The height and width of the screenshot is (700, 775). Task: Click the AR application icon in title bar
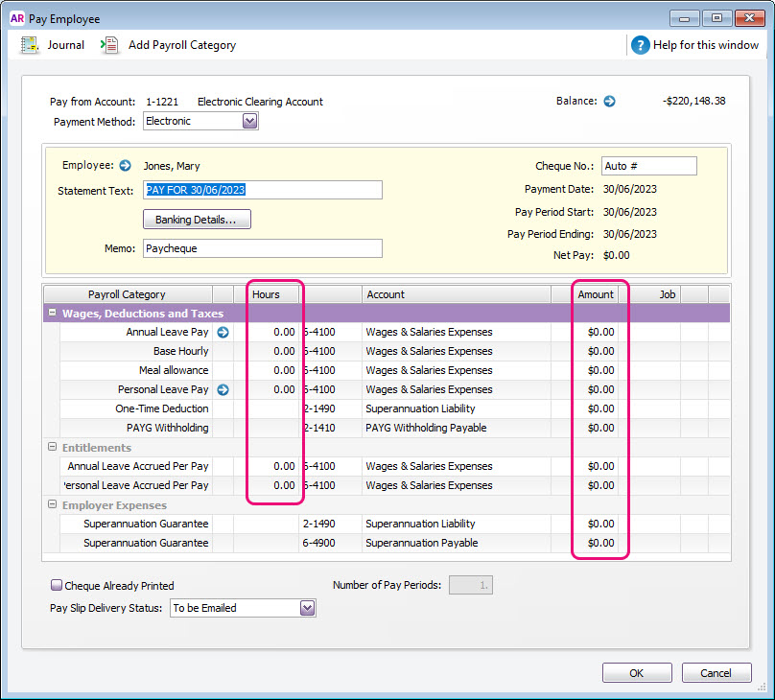tap(17, 18)
